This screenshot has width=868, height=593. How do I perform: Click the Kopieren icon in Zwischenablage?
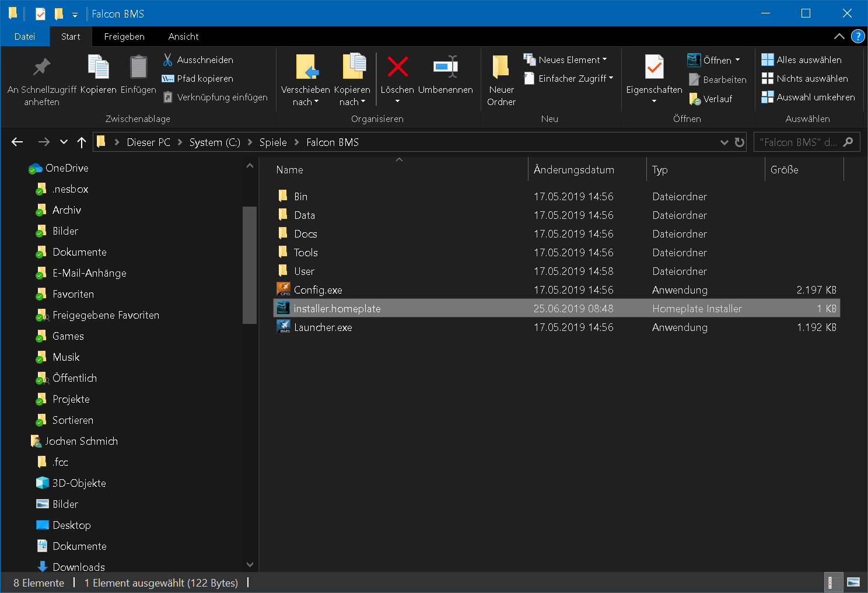coord(98,67)
